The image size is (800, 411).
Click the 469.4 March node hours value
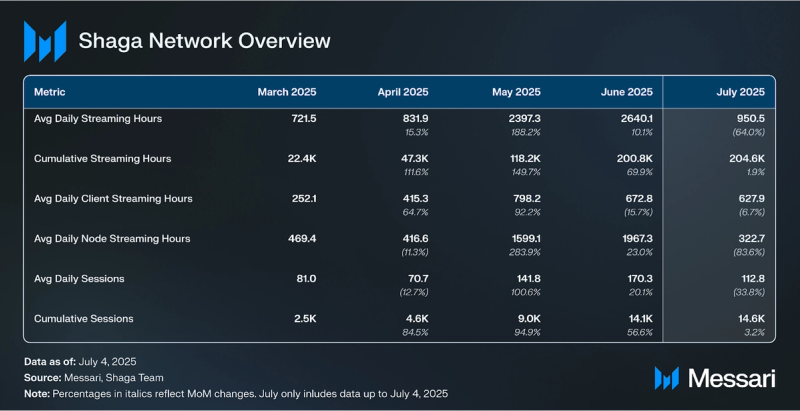(303, 239)
